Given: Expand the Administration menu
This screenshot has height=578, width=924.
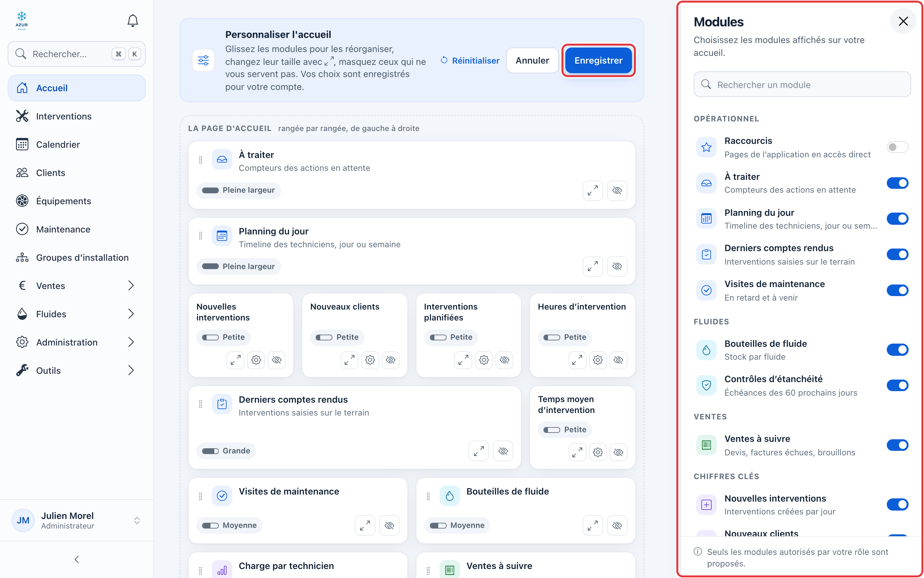Looking at the screenshot, I should tap(76, 342).
